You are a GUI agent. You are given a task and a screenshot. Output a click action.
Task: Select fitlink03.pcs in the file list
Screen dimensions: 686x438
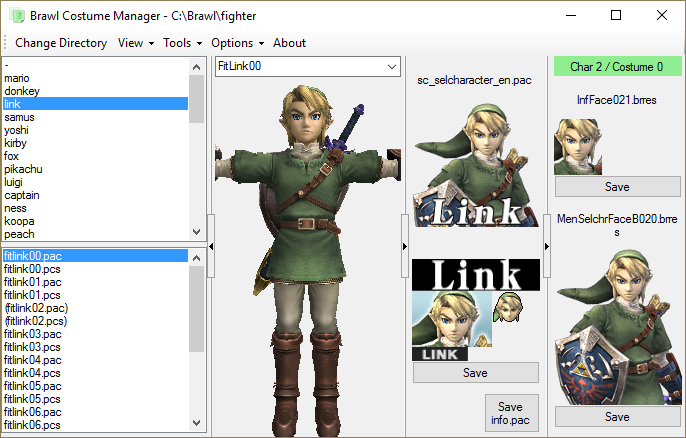95,347
